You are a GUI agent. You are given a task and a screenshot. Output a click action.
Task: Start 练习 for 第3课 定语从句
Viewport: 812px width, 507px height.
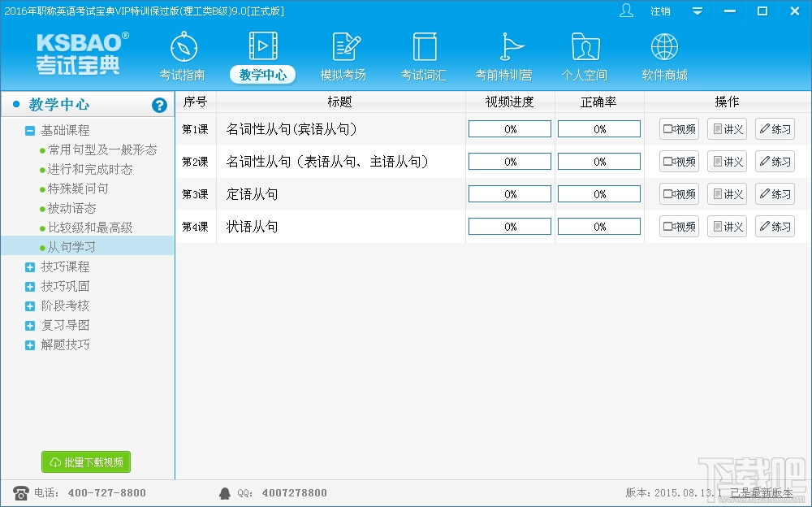[x=775, y=194]
